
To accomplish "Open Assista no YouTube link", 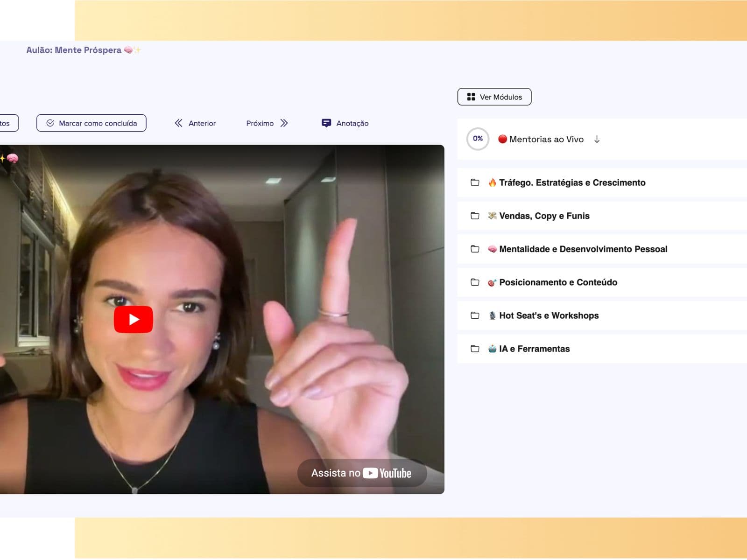I will [x=362, y=473].
